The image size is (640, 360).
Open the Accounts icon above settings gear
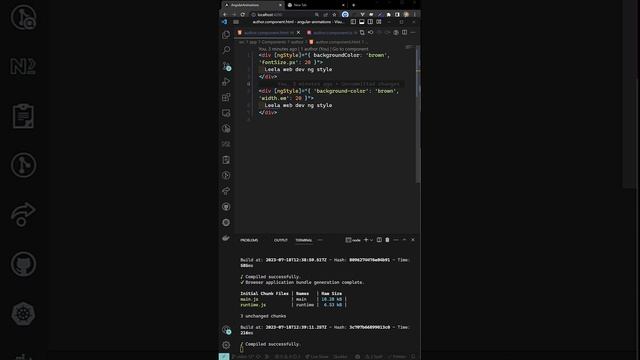pos(226,329)
